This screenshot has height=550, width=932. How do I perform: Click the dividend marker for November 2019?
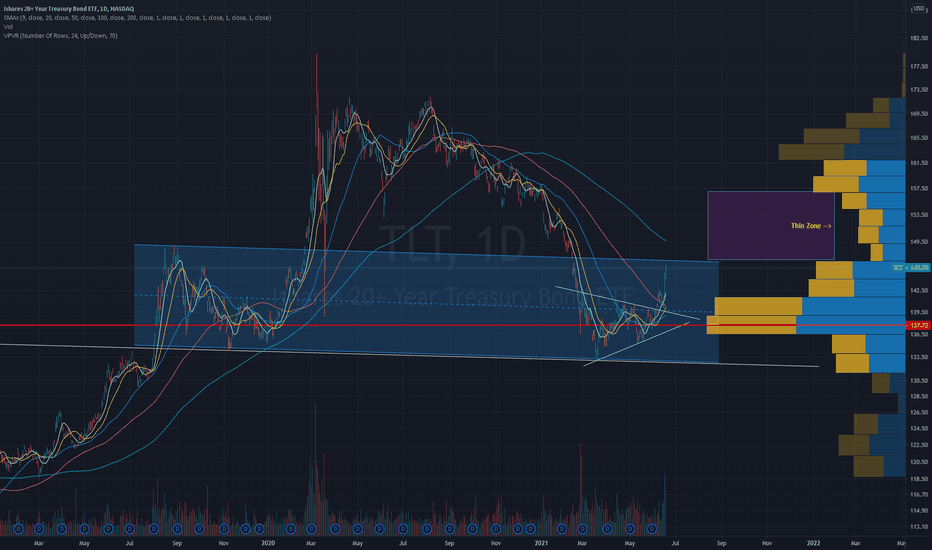click(224, 529)
